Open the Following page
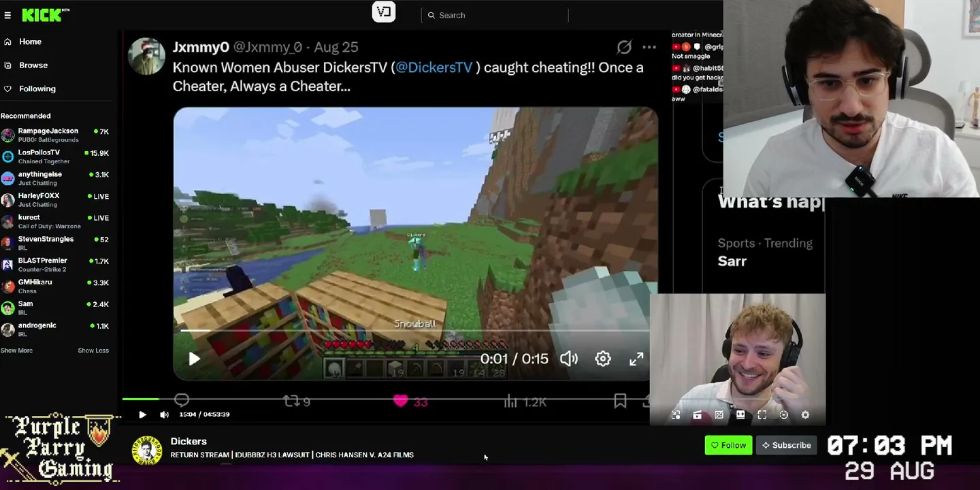 click(30, 88)
